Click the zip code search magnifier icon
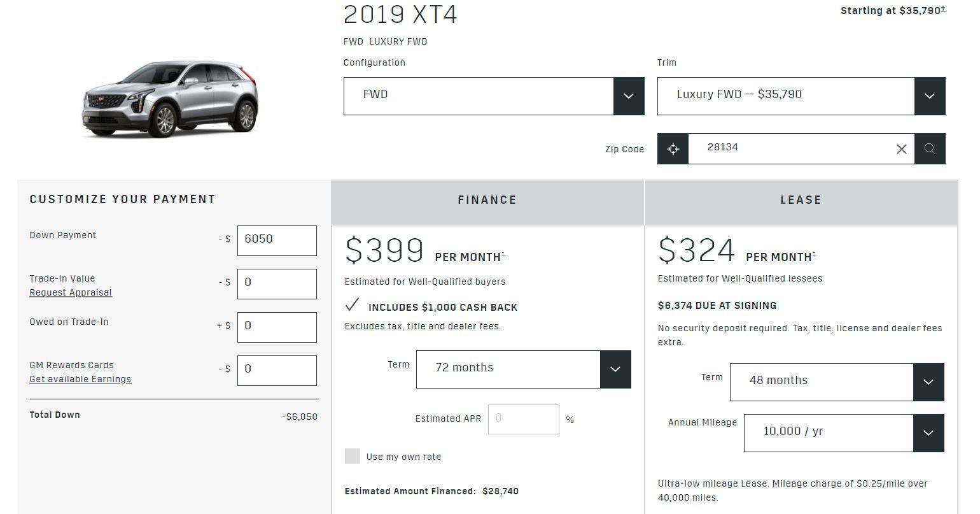Screen dimensions: 980x514 pyautogui.click(x=930, y=148)
